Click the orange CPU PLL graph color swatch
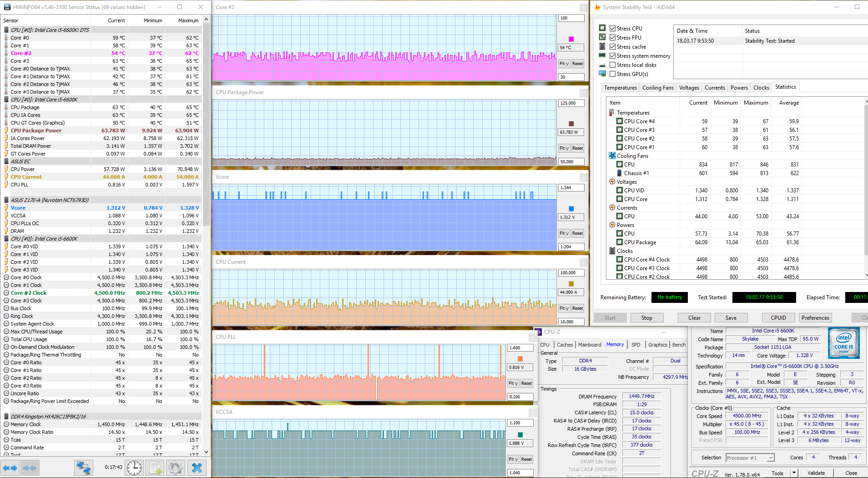 point(520,359)
